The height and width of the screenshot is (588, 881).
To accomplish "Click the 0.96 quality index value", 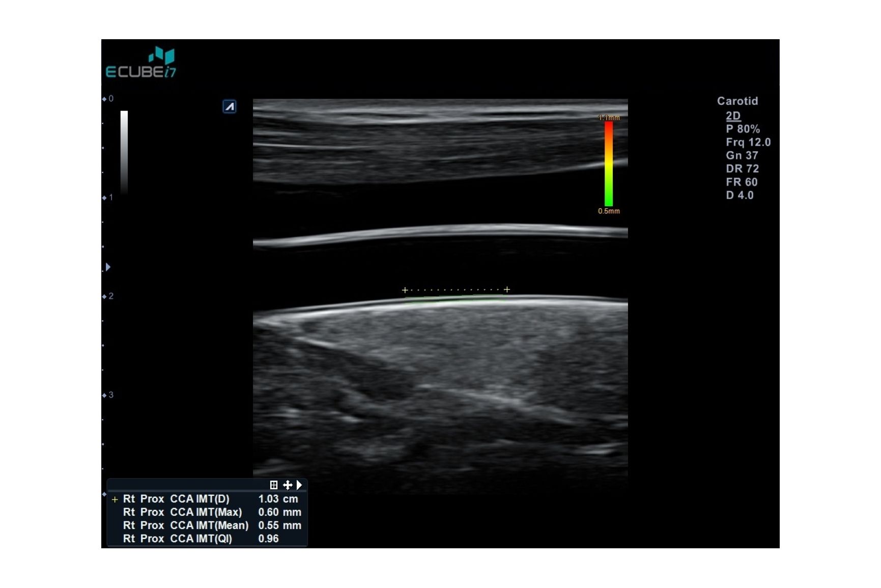I will click(268, 539).
